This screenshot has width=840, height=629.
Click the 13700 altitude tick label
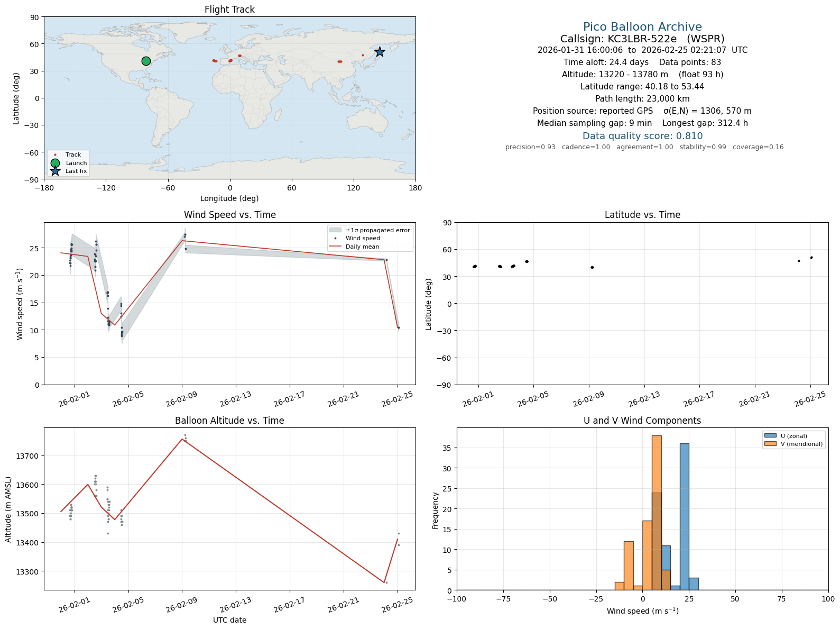pyautogui.click(x=27, y=456)
